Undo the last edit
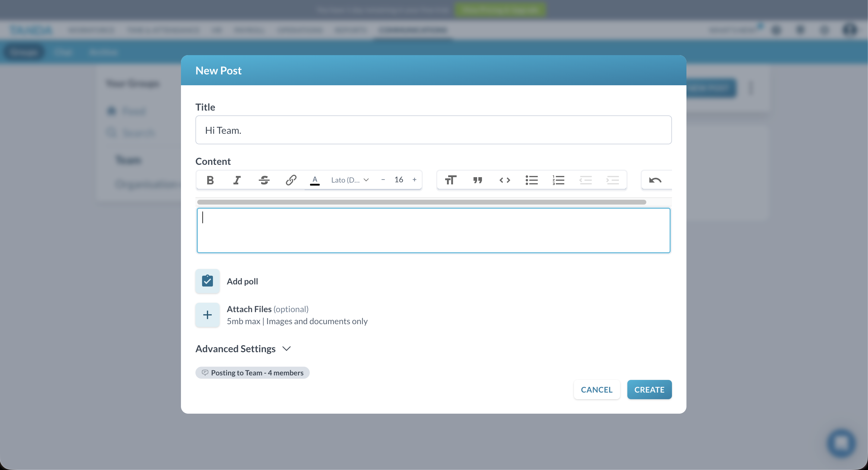868x470 pixels. 655,180
